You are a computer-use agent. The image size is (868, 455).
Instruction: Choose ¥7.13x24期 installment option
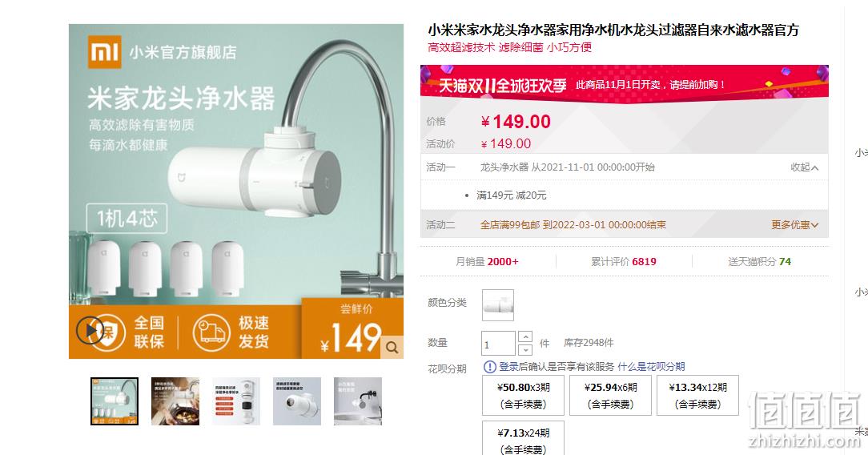point(523,438)
